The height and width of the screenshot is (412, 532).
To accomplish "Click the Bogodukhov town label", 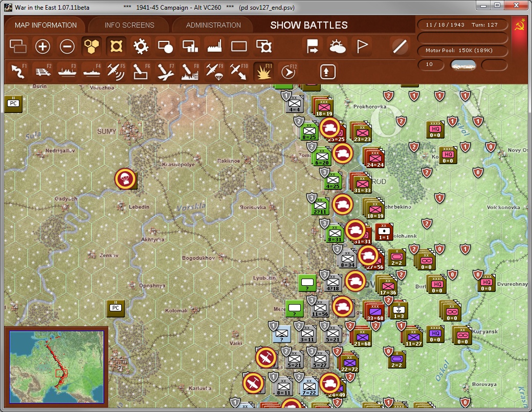I will point(198,258).
